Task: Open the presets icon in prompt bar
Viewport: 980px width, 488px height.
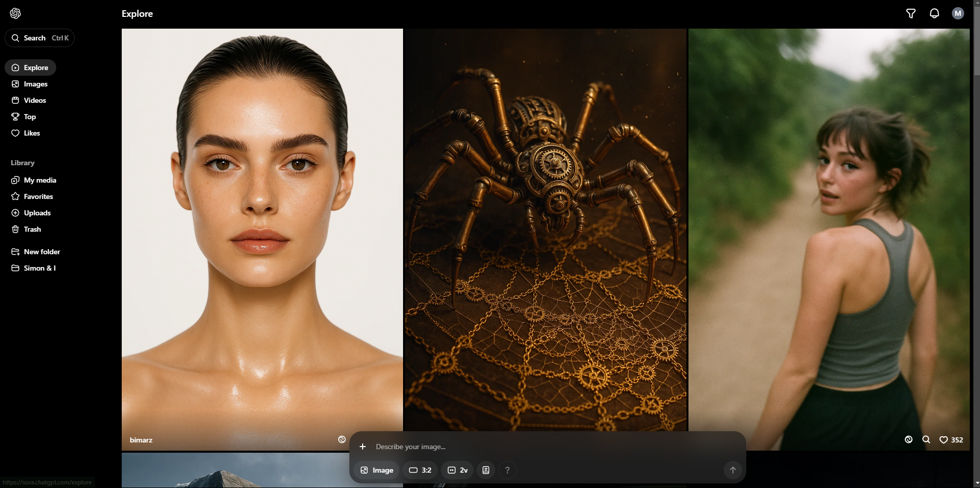Action: pos(486,470)
